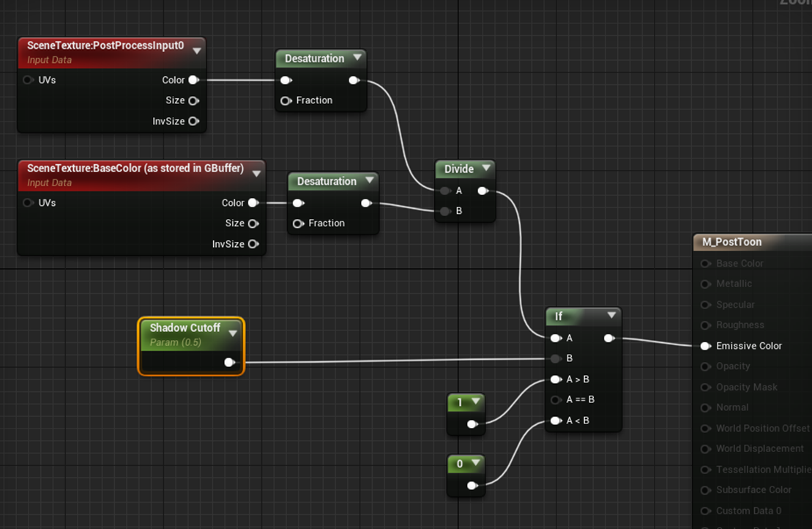This screenshot has height=529, width=812.
Task: Click the input pin of lower Desaturation node
Action: tap(298, 203)
